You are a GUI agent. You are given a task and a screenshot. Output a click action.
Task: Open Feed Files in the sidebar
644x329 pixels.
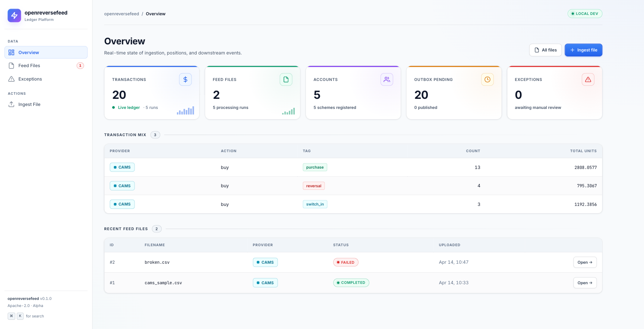click(x=46, y=66)
